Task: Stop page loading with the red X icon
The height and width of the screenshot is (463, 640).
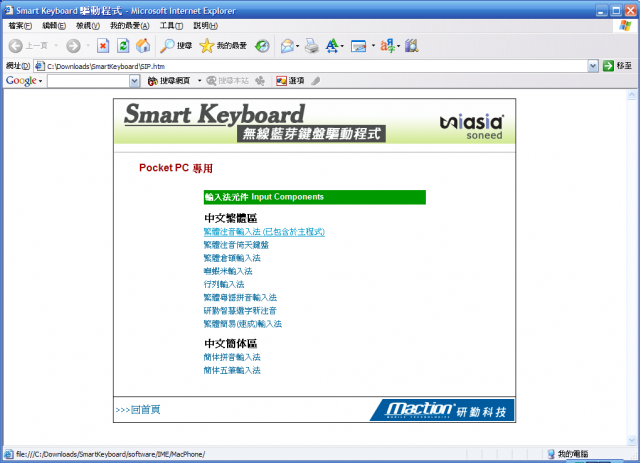Action: pos(103,46)
